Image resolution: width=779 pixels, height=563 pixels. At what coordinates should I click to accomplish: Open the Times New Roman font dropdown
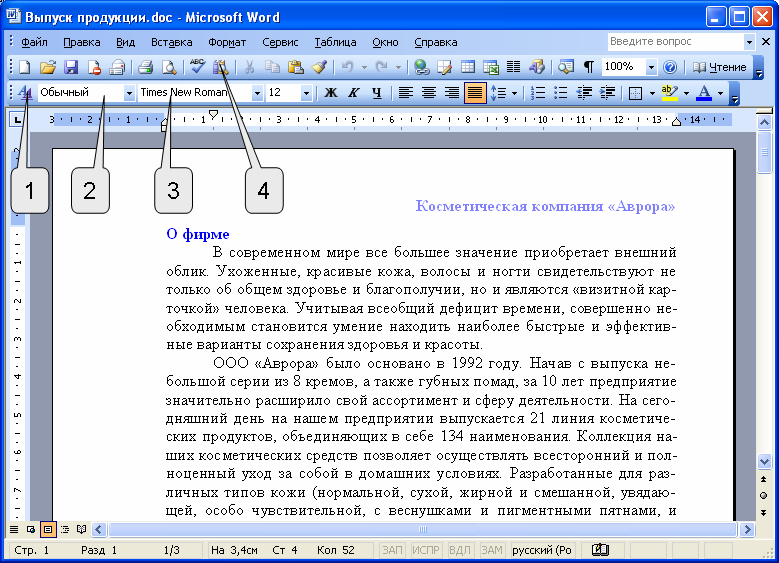(x=257, y=93)
